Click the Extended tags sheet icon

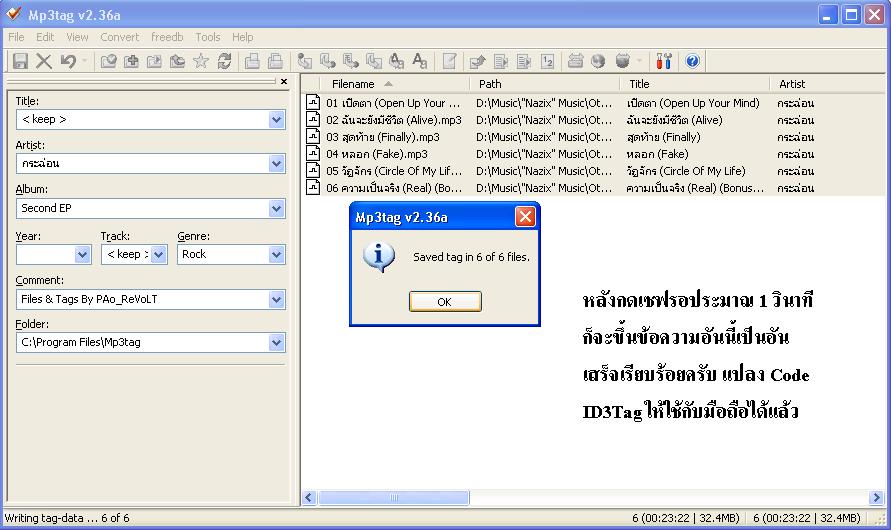coord(449,61)
